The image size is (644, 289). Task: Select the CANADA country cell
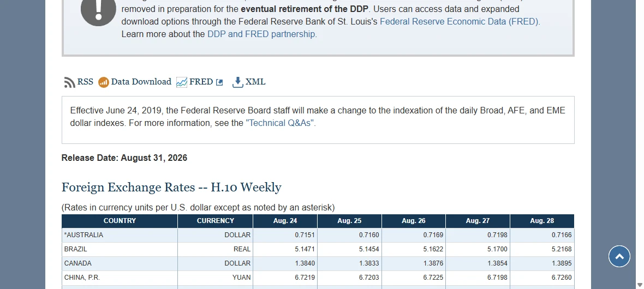[120, 263]
